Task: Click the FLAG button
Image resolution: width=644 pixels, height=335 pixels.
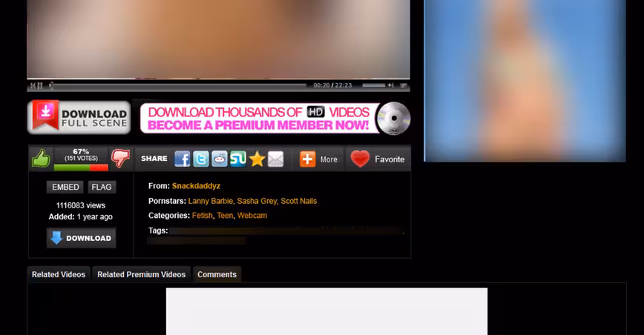Action: tap(102, 187)
